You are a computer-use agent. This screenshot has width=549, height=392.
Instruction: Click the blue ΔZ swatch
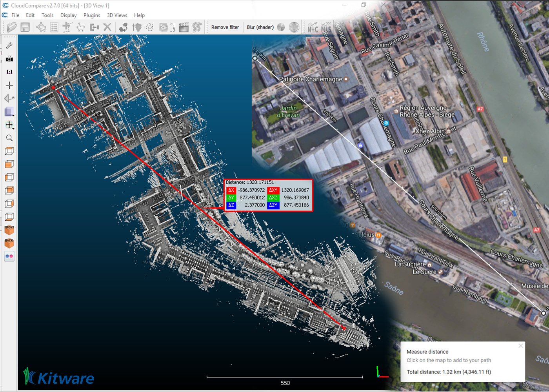(231, 205)
